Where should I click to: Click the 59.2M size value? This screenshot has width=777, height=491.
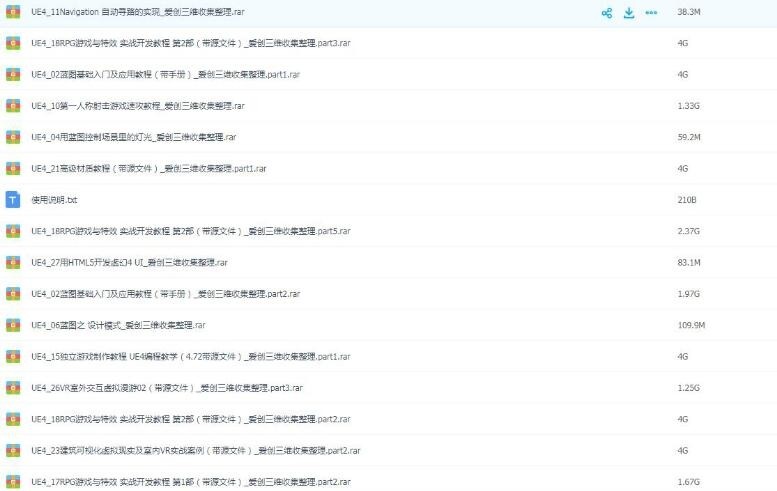pyautogui.click(x=689, y=137)
